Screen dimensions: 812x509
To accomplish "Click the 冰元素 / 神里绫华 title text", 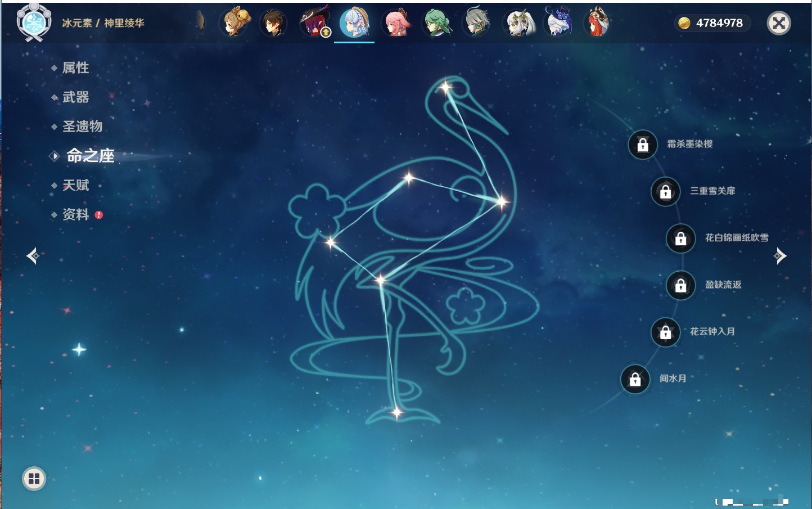I will tap(103, 23).
